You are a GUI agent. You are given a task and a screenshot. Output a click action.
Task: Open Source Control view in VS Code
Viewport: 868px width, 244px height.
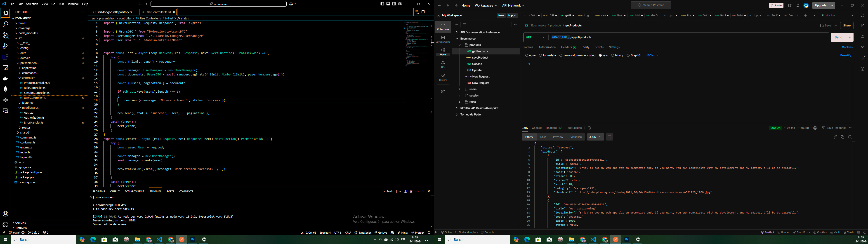[5, 35]
